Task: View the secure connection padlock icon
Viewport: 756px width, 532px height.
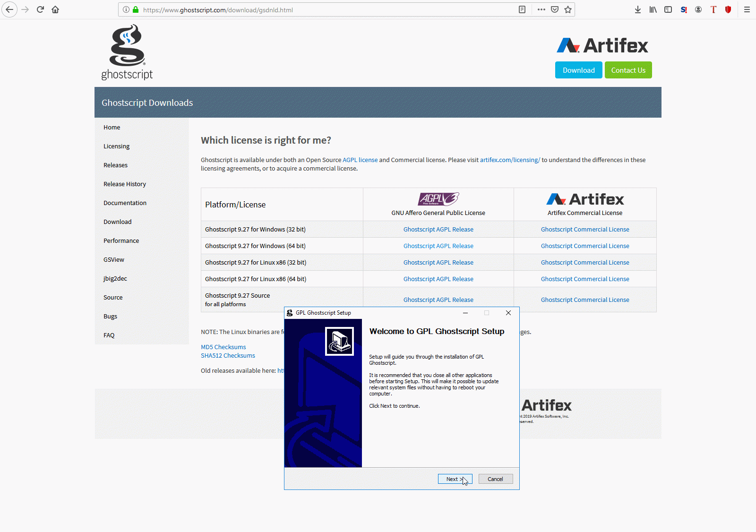Action: 136,9
